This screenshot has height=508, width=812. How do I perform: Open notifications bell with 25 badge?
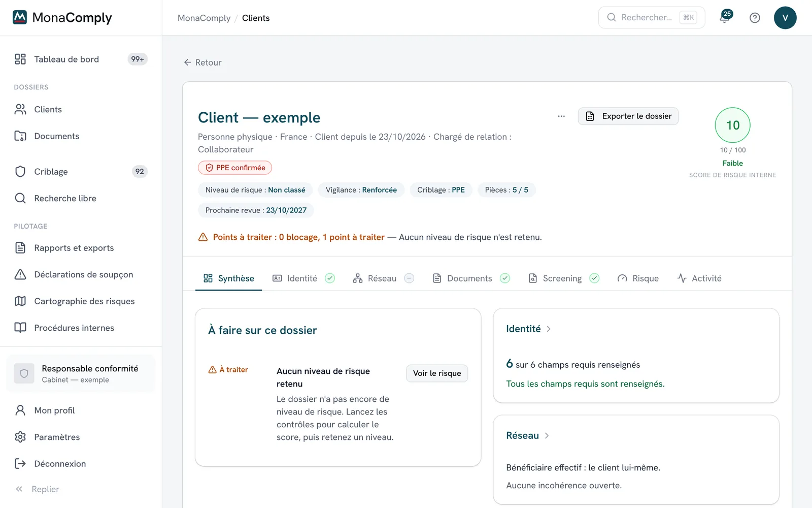725,17
